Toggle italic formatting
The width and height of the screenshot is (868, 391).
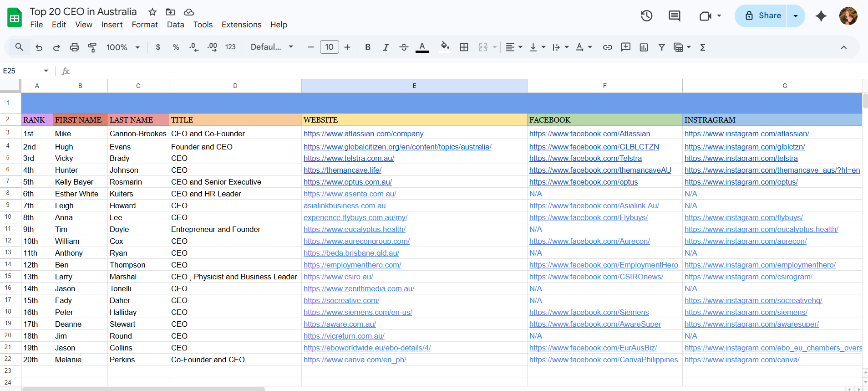coord(386,47)
